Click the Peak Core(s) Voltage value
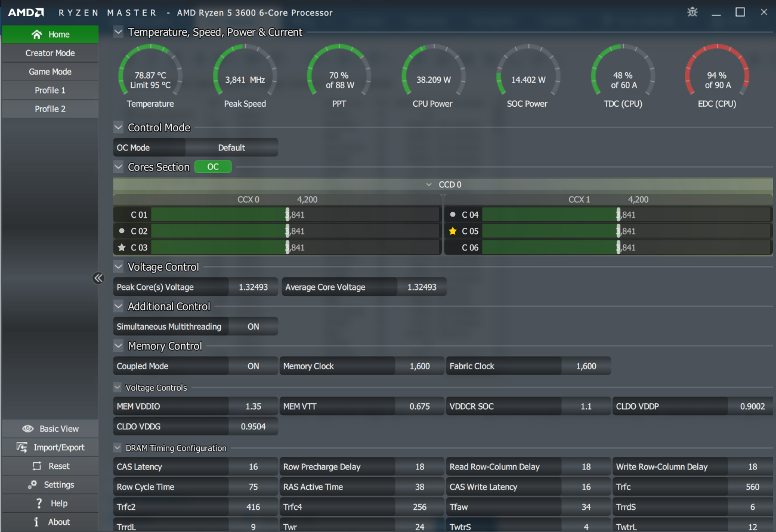This screenshot has width=776, height=532. [x=253, y=287]
